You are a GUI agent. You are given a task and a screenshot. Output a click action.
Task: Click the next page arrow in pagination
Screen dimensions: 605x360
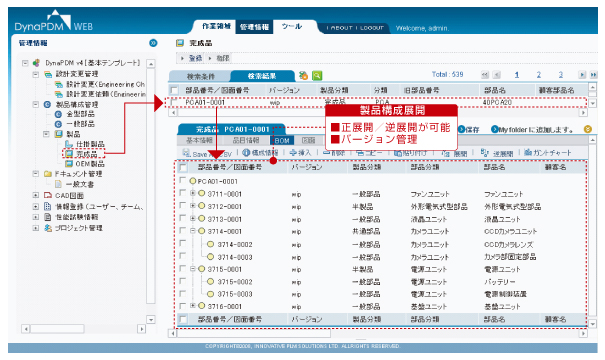(x=582, y=75)
